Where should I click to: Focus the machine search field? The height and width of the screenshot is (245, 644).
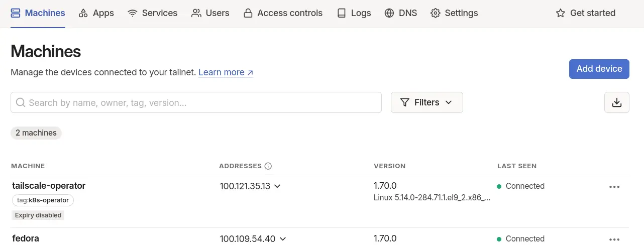tap(196, 102)
